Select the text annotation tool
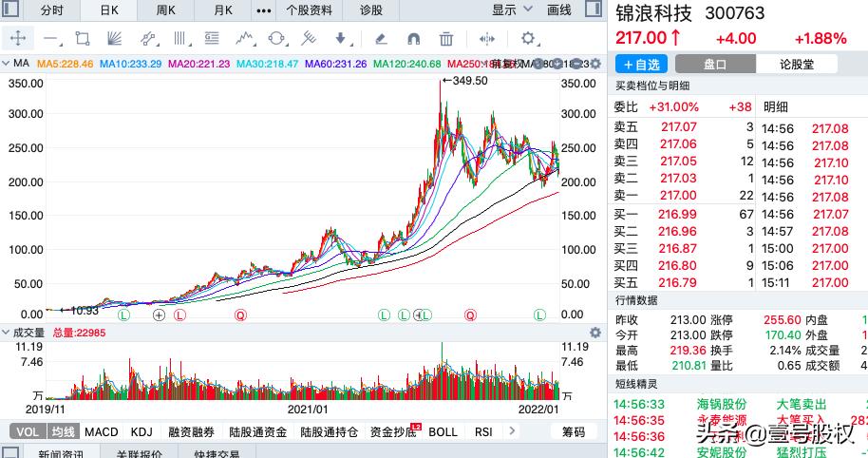Viewport: 868px width, 458px height. (212, 38)
